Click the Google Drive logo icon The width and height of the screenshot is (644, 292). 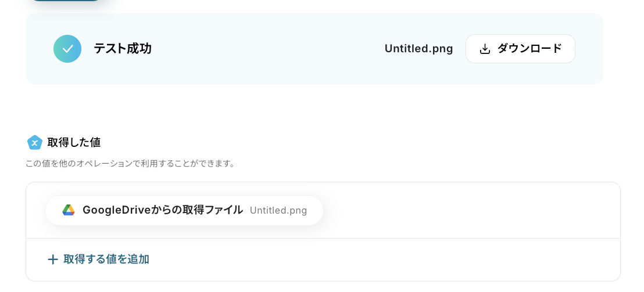coord(69,210)
